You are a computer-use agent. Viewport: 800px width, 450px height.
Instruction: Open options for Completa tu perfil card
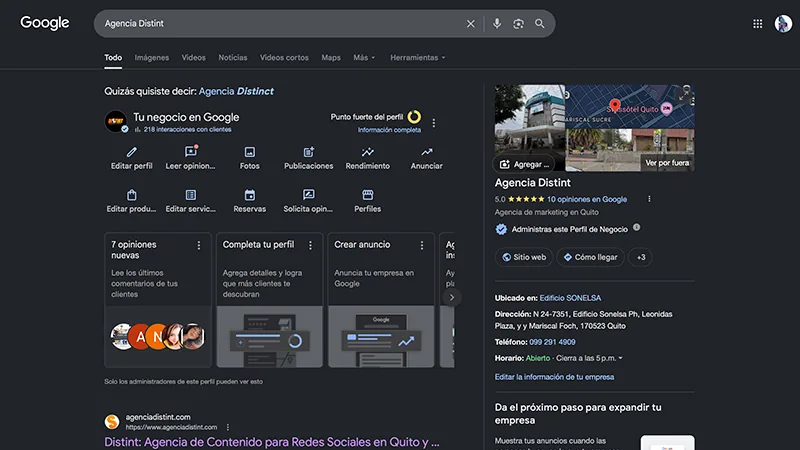point(310,246)
